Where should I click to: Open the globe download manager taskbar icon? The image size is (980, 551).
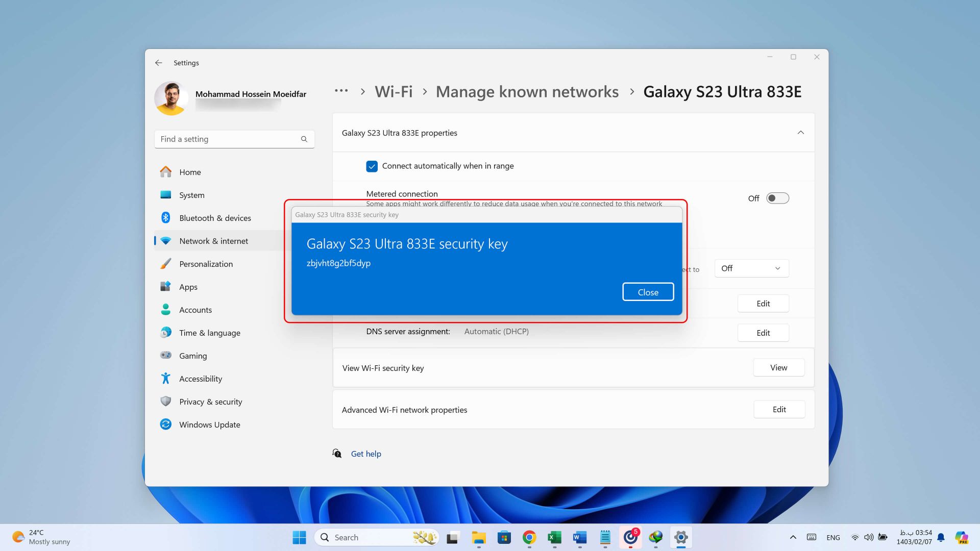(x=656, y=537)
